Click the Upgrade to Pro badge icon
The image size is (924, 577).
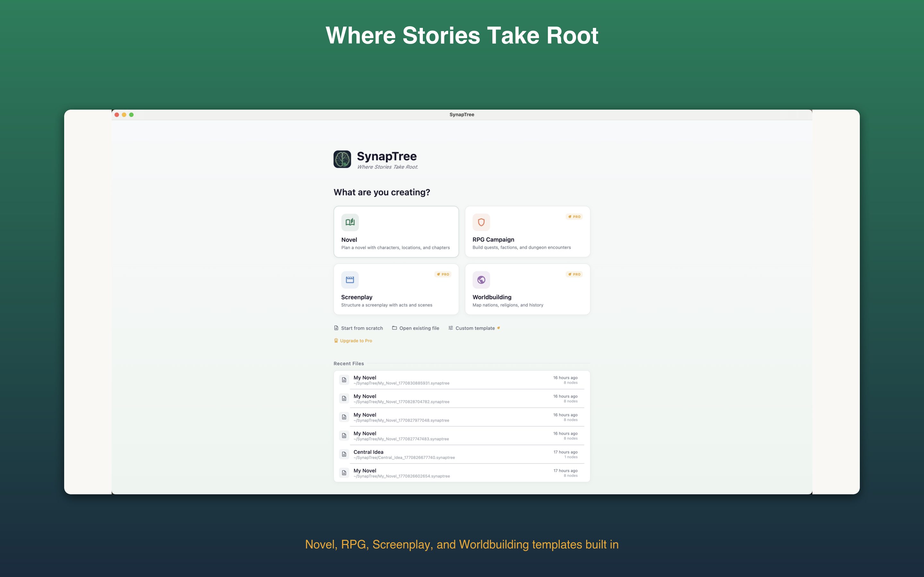click(336, 340)
